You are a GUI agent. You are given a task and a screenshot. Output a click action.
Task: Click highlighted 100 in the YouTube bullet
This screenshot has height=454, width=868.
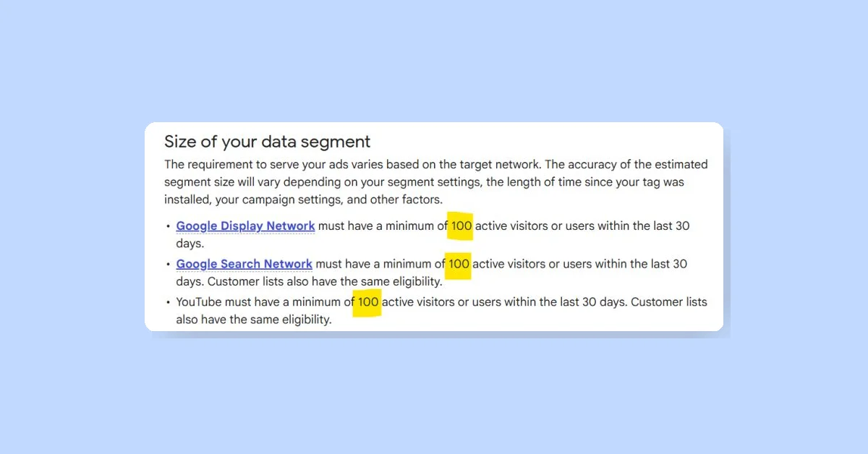pos(368,301)
